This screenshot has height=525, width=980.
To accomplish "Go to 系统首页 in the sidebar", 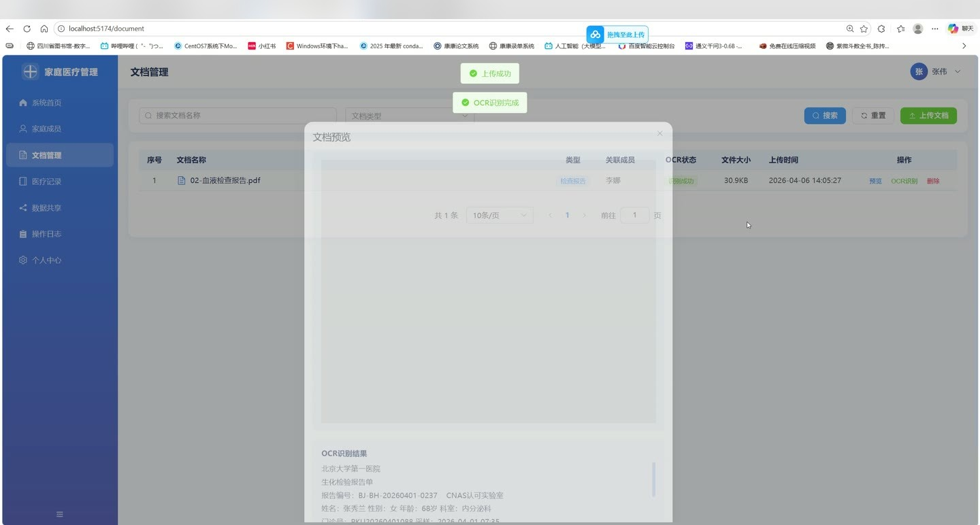I will (60, 103).
